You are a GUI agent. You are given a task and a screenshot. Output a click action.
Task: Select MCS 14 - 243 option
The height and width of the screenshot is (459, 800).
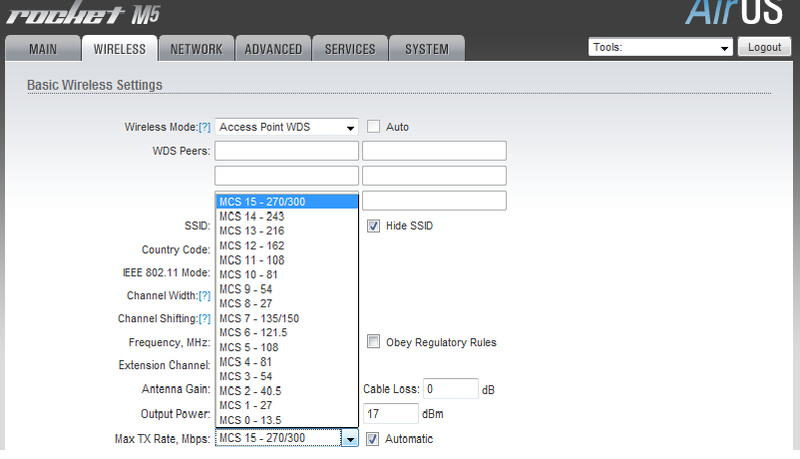[x=287, y=216]
